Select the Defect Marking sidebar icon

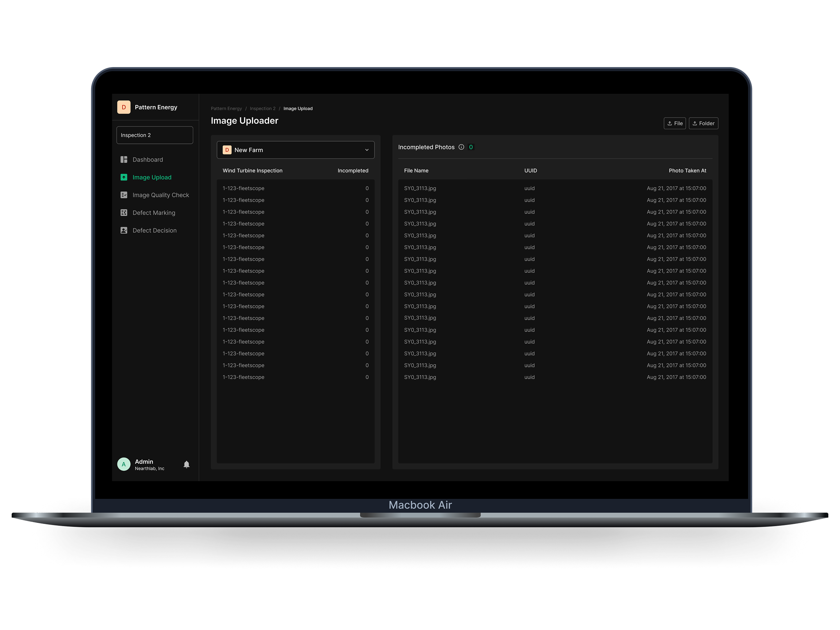click(x=124, y=213)
